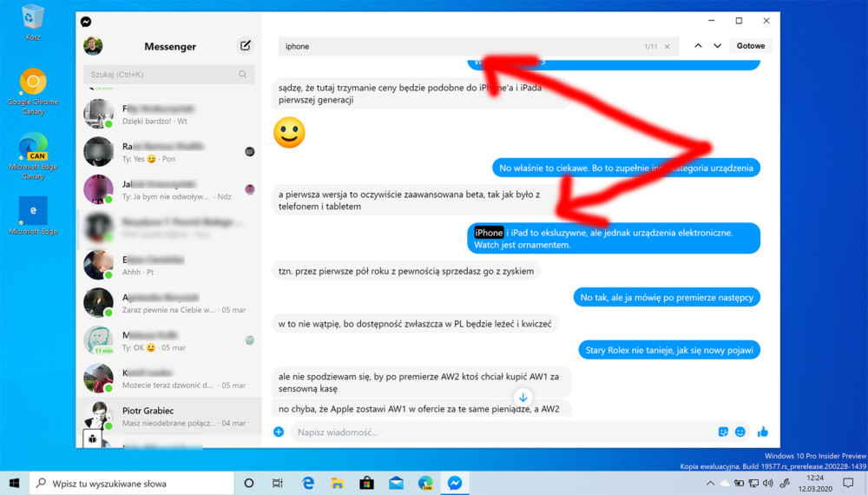This screenshot has width=868, height=495.
Task: Click the 1/11 result counter
Action: point(650,47)
